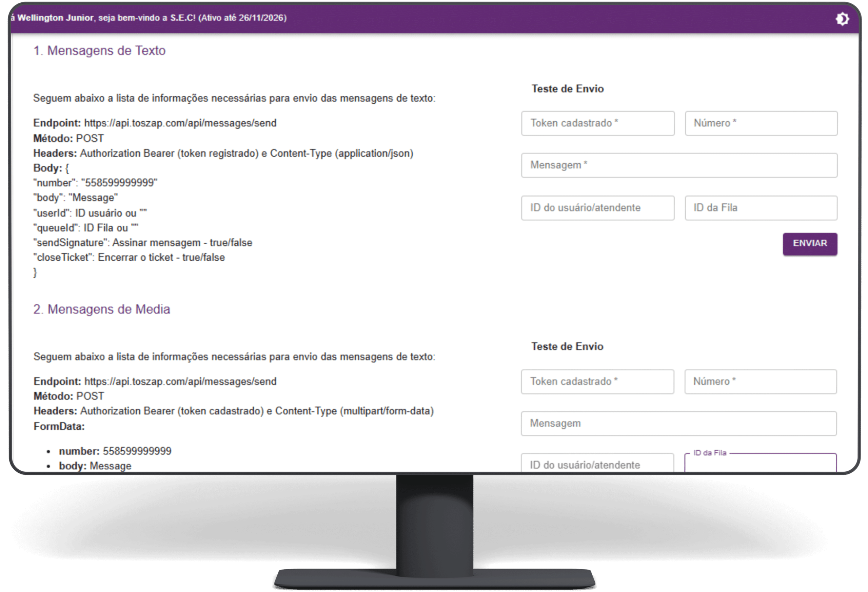Image resolution: width=868 pixels, height=592 pixels.
Task: Click the "2. Mensagens de Media" heading
Action: (x=102, y=309)
